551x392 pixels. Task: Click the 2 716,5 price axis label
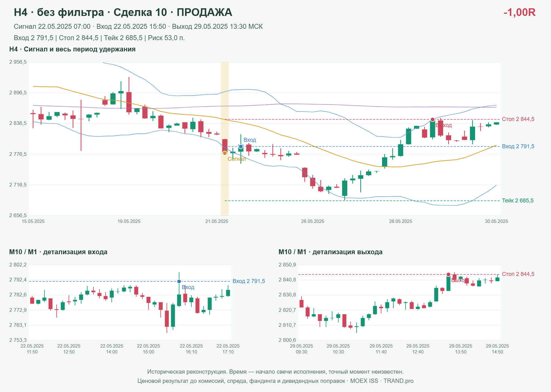tap(18, 185)
